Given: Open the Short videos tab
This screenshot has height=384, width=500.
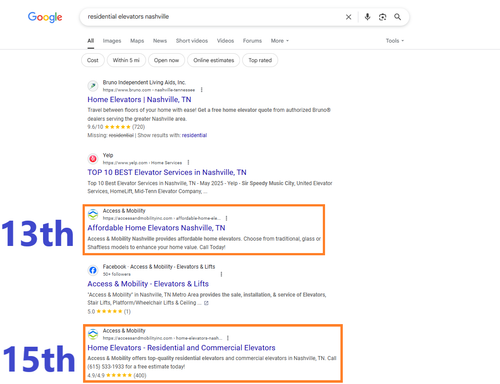Looking at the screenshot, I should click(x=192, y=41).
